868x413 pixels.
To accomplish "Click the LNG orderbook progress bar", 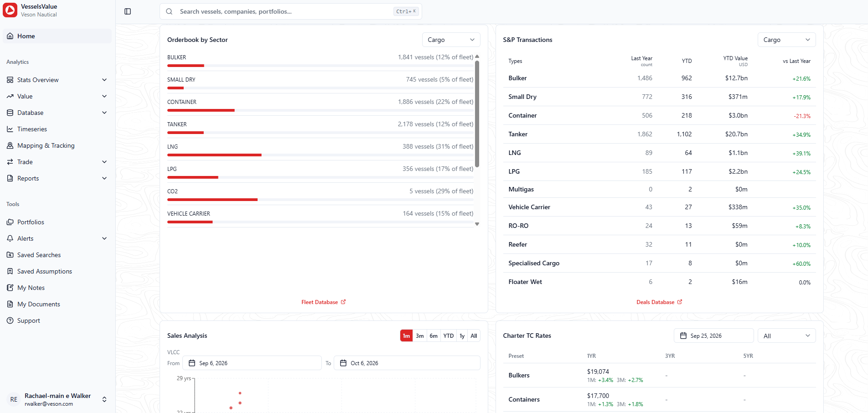I will tap(320, 155).
